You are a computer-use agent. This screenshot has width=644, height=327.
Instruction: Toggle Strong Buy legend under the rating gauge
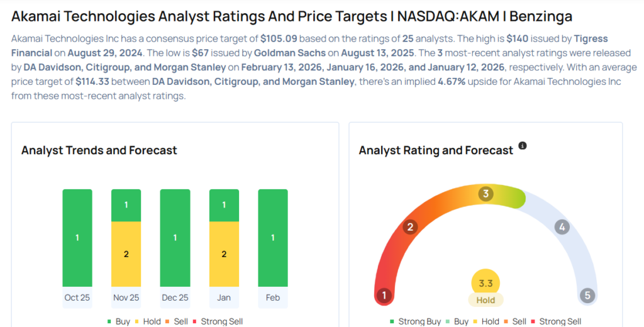coord(415,321)
